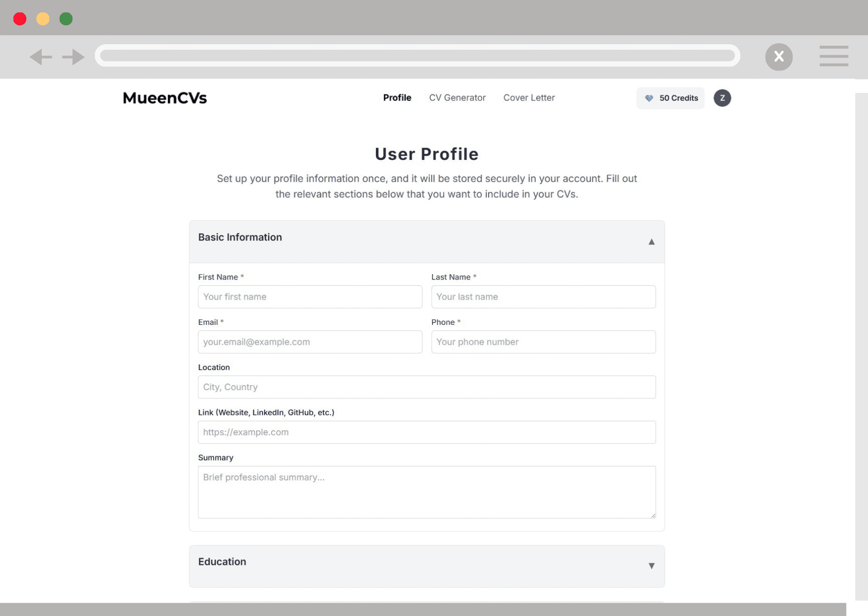Switch to CV Generator tab
Image resolution: width=868 pixels, height=616 pixels.
pos(457,98)
